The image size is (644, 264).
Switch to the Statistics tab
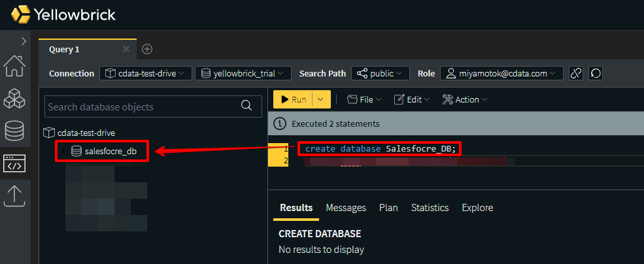pyautogui.click(x=430, y=208)
